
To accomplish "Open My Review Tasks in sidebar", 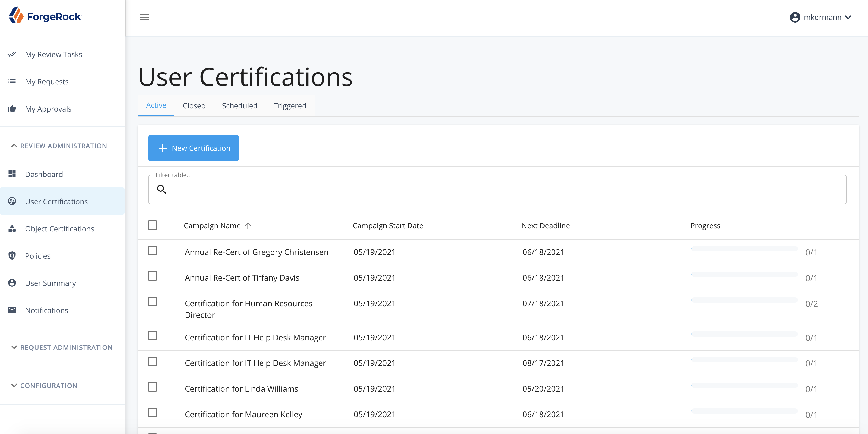I will 62,54.
